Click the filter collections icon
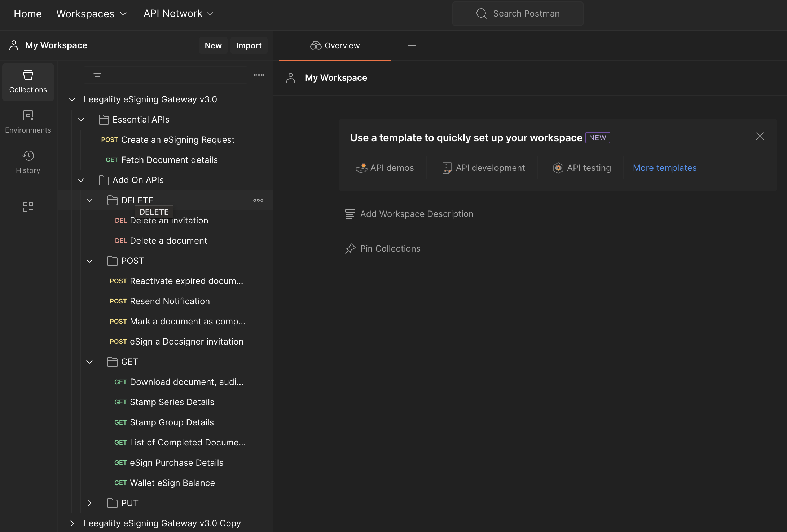The image size is (787, 532). 97,75
